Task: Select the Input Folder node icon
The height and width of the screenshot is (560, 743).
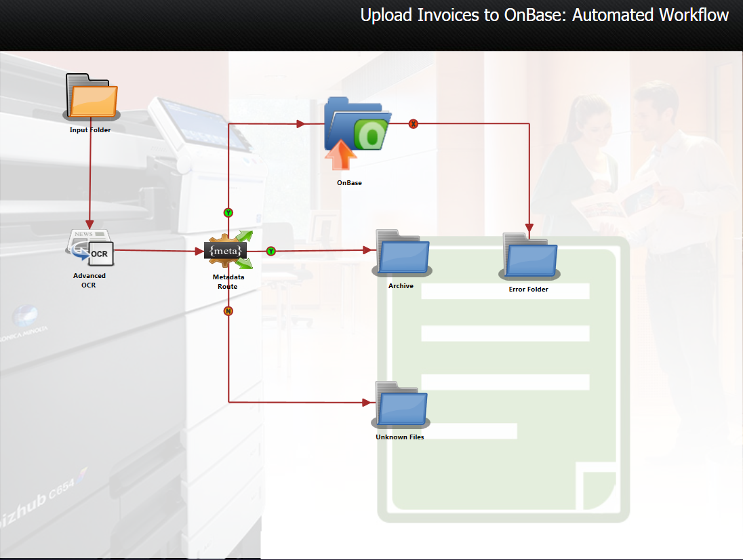Action: tap(92, 96)
